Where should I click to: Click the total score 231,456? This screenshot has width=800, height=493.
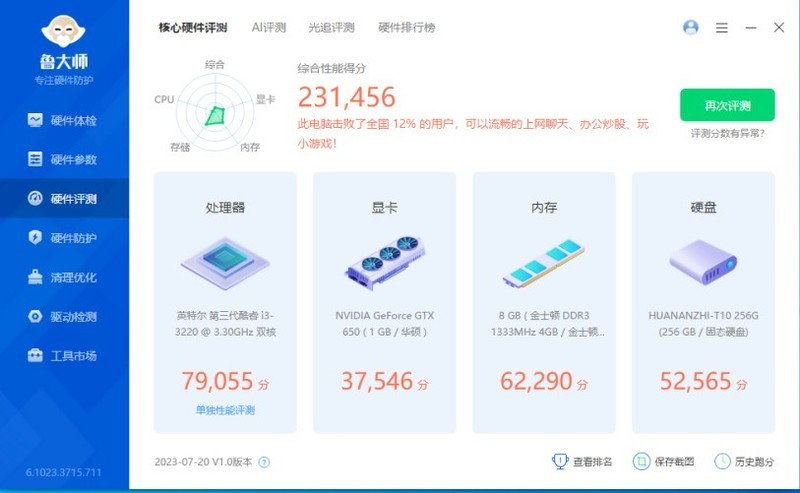(x=347, y=97)
